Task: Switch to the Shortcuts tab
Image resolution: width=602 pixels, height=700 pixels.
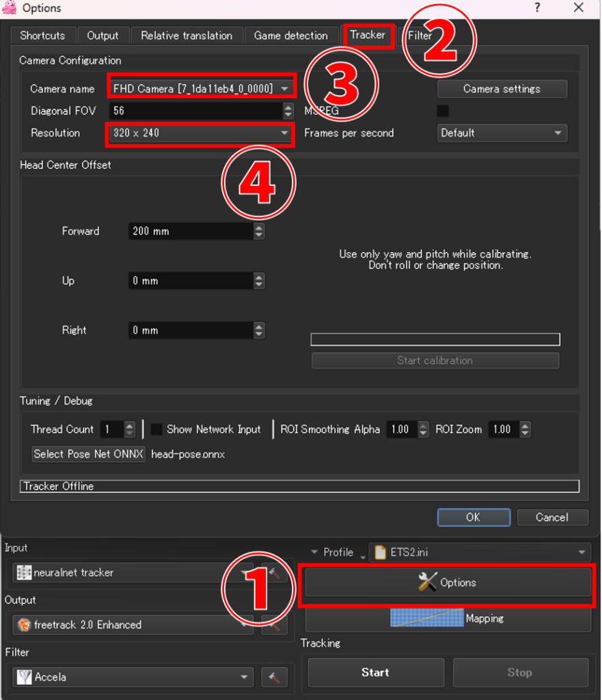Action: tap(42, 36)
